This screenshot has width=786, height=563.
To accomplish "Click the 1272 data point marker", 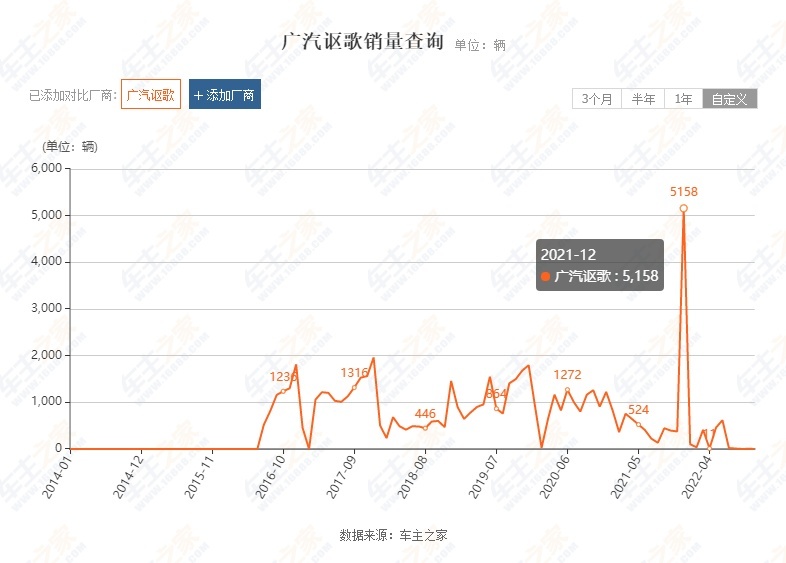I will coord(567,390).
